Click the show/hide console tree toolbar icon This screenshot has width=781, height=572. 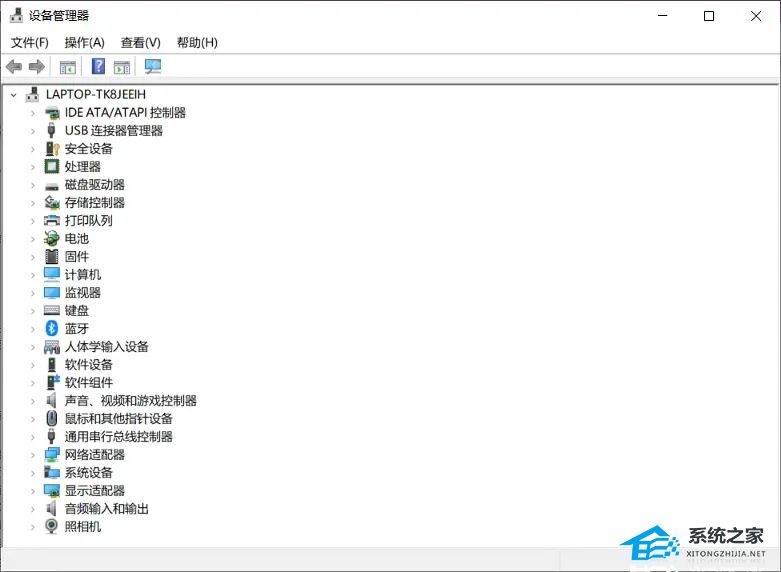[x=68, y=67]
